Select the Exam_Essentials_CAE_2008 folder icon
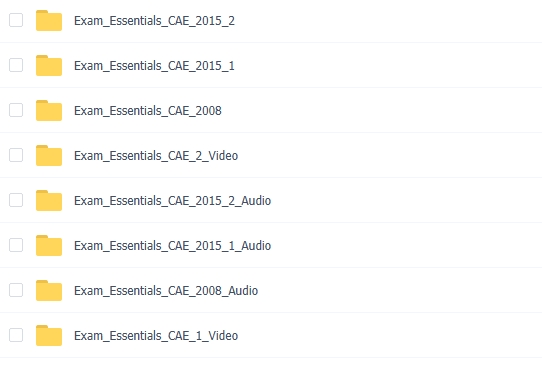This screenshot has width=542, height=366. click(x=49, y=111)
